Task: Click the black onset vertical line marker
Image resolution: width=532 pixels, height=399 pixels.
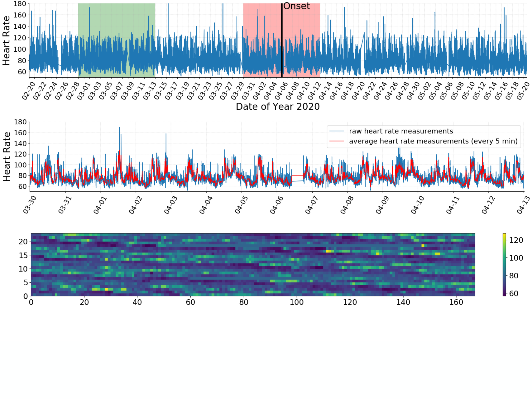Action: pyautogui.click(x=282, y=40)
